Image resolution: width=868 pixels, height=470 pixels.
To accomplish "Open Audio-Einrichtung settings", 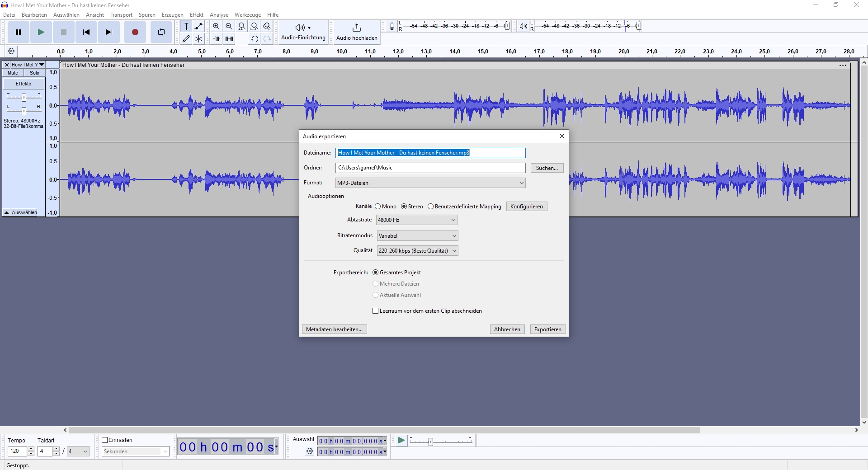I will click(x=302, y=32).
